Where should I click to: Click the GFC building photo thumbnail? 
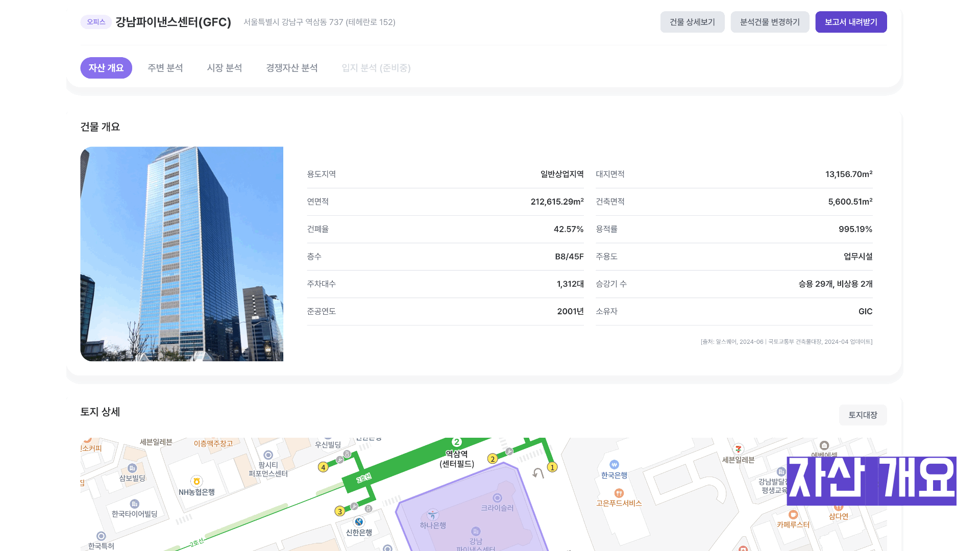182,254
